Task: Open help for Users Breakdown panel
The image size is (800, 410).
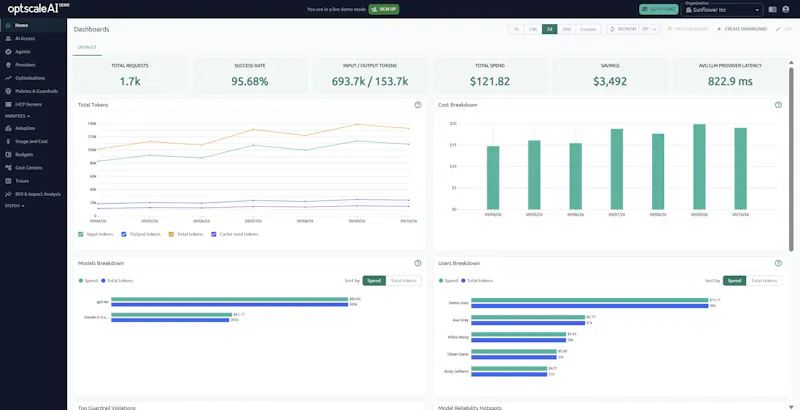Action: (778, 263)
